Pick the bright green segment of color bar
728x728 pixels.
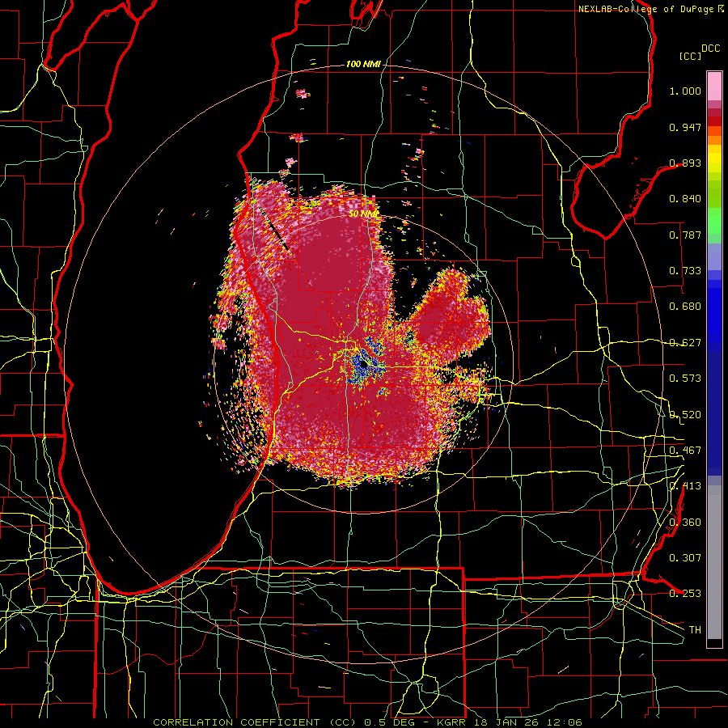click(714, 221)
